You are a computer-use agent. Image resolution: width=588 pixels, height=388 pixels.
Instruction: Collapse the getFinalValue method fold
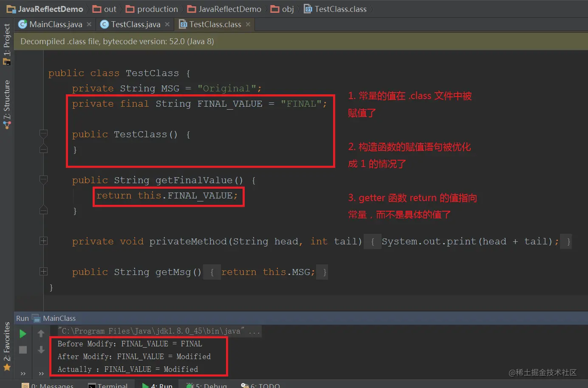pos(43,180)
